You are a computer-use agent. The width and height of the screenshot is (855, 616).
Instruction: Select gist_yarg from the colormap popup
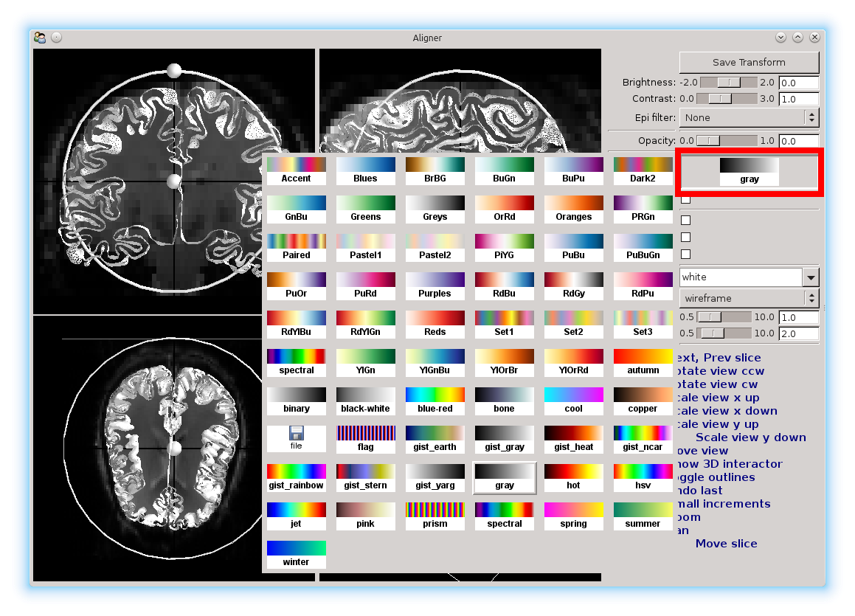point(435,477)
